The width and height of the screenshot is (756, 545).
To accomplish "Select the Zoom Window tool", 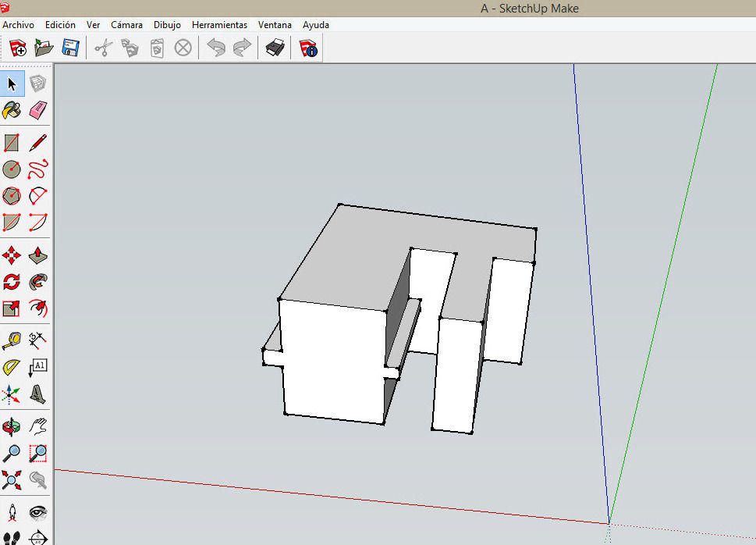I will point(37,454).
